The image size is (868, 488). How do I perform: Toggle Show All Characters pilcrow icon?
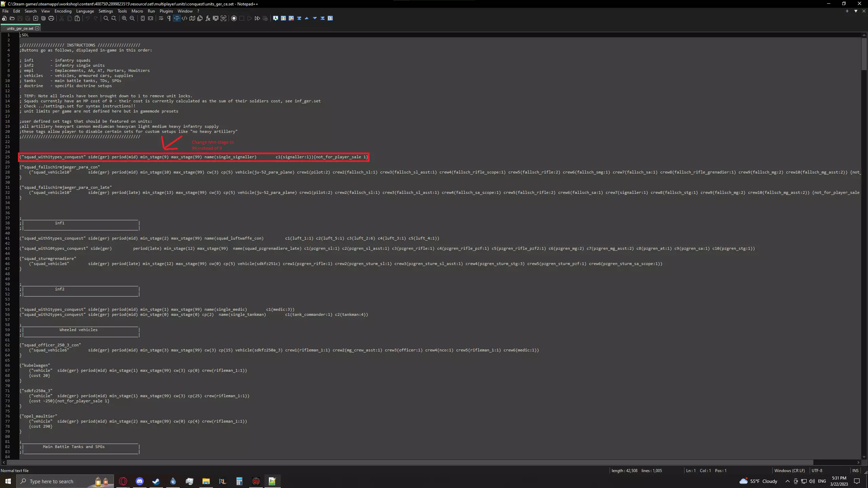click(169, 18)
